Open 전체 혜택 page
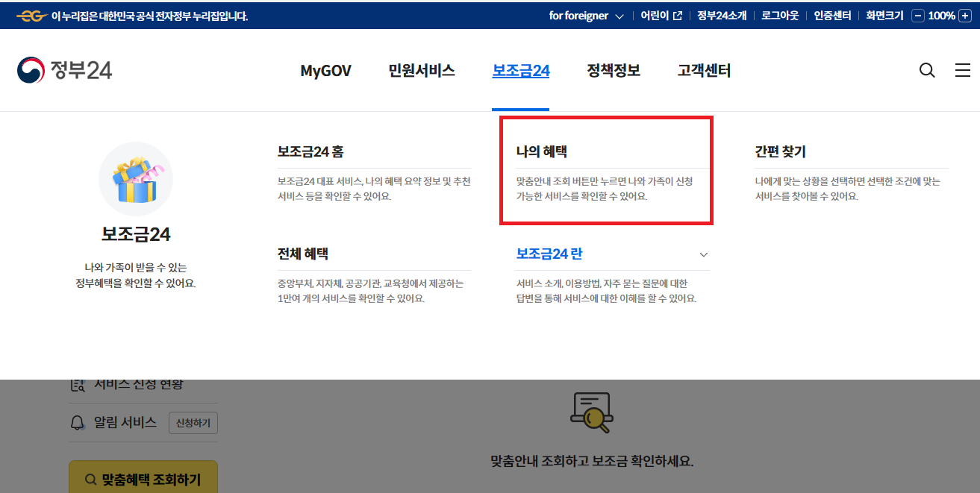The height and width of the screenshot is (493, 980). [303, 254]
